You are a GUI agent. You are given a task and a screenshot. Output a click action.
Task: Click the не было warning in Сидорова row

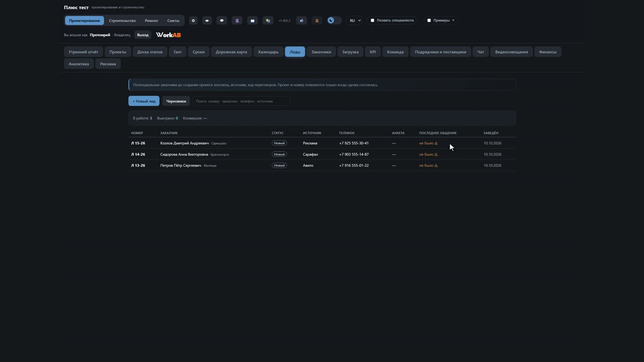pyautogui.click(x=428, y=154)
